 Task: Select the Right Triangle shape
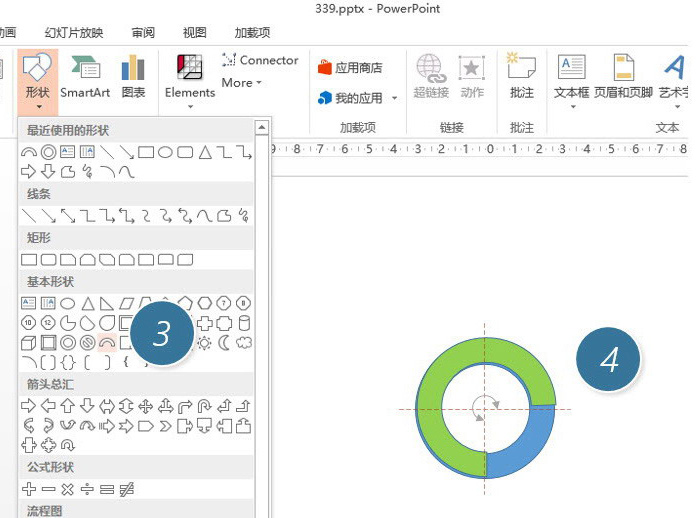(x=107, y=304)
